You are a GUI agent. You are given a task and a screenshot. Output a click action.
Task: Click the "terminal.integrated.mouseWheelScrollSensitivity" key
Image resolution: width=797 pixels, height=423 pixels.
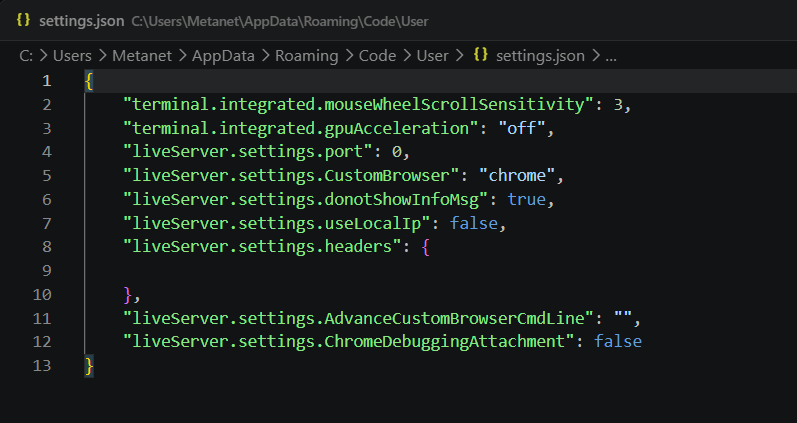359,104
